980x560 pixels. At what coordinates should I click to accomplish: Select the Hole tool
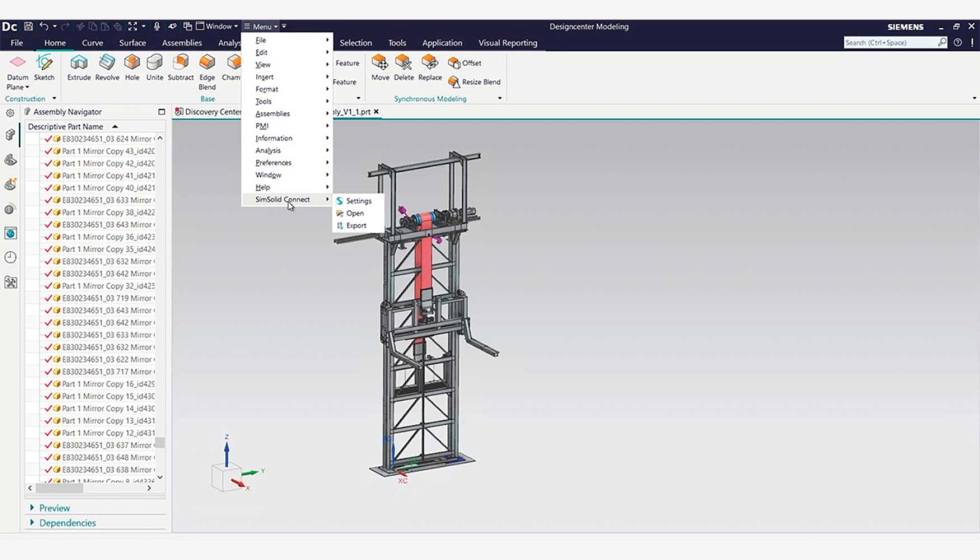pos(132,68)
